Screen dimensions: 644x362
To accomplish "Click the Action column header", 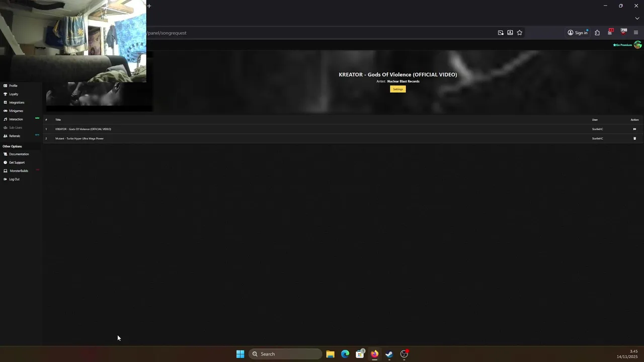I will (634, 120).
